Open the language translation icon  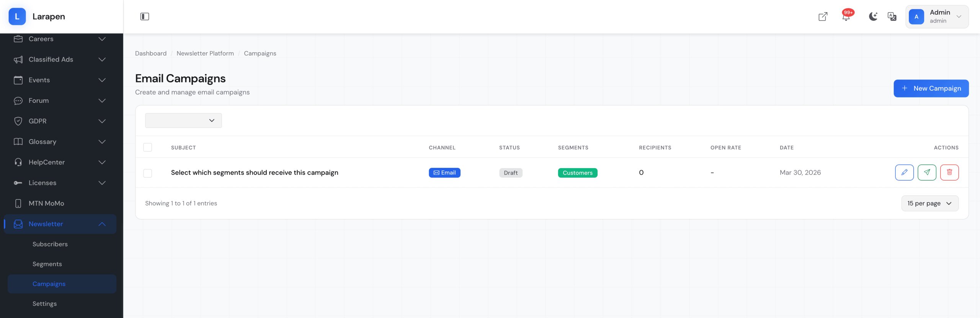pos(892,16)
